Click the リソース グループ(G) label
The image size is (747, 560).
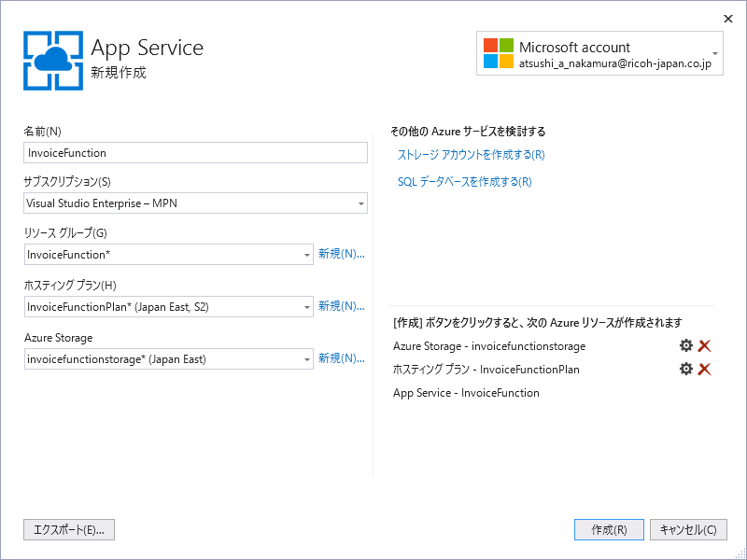pyautogui.click(x=65, y=232)
